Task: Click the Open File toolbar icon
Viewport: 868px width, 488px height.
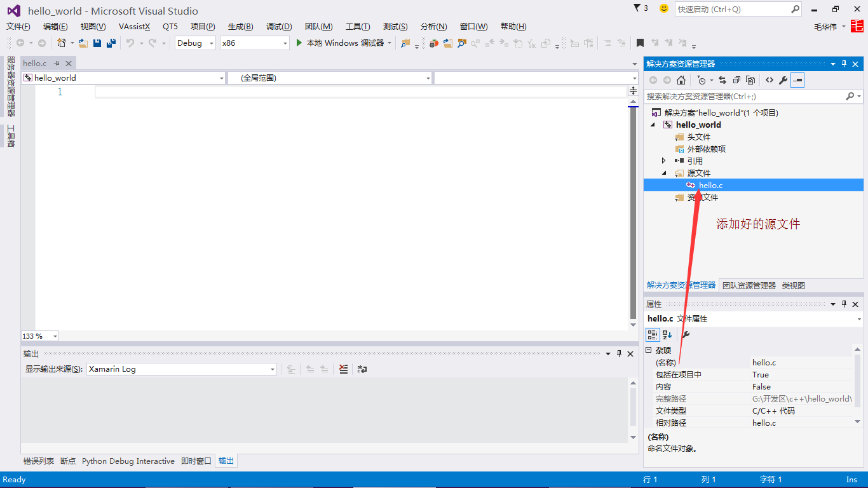Action: 83,43
